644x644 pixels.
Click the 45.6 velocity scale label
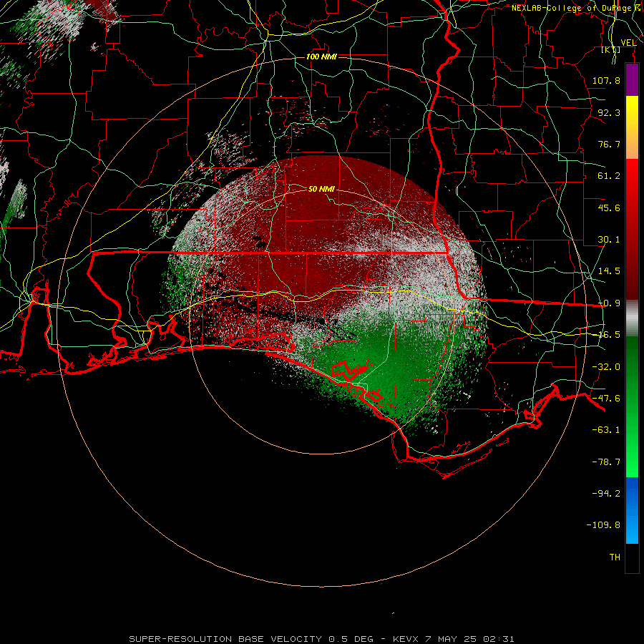point(609,208)
